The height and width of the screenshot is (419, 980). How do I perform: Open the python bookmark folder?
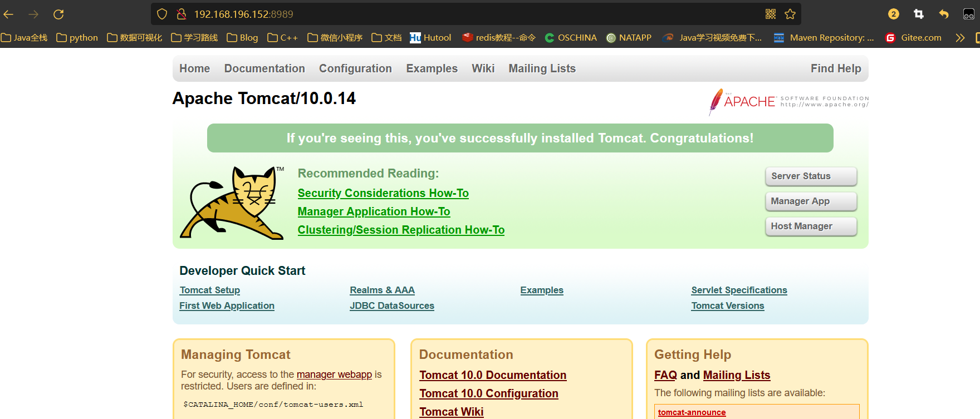[77, 38]
